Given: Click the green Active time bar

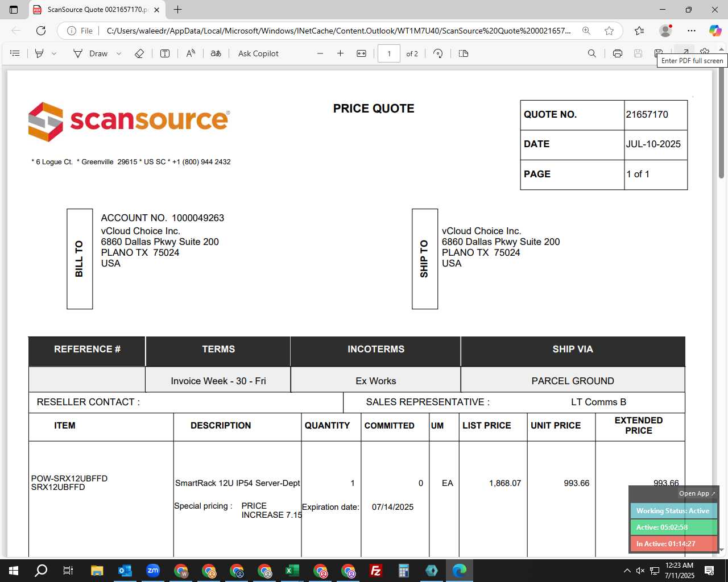Looking at the screenshot, I should pyautogui.click(x=673, y=527).
